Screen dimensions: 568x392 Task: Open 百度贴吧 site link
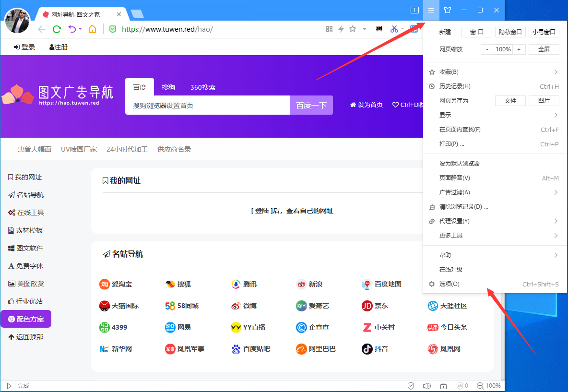[x=250, y=349]
